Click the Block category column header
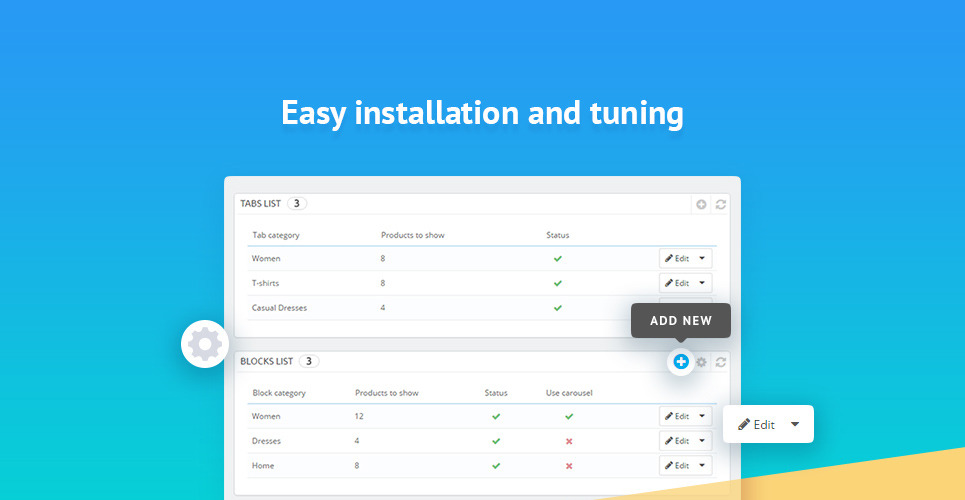Image resolution: width=965 pixels, height=500 pixels. point(279,393)
